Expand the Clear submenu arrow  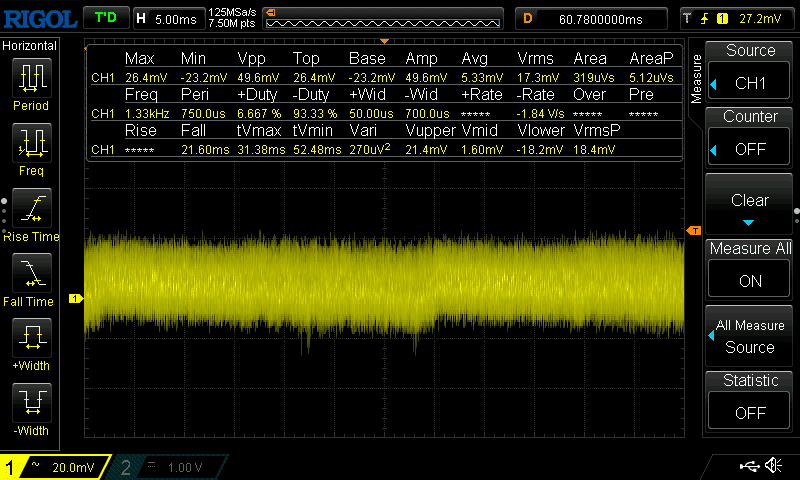[750, 222]
